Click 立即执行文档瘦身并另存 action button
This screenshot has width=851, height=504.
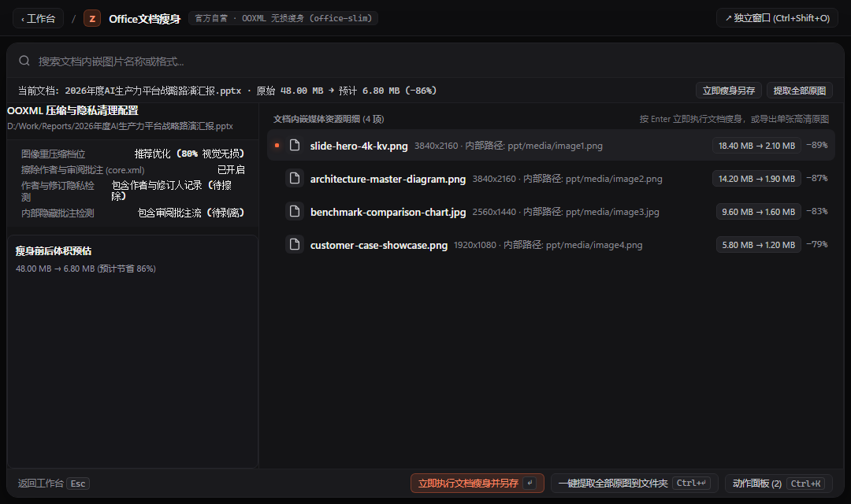click(x=477, y=483)
